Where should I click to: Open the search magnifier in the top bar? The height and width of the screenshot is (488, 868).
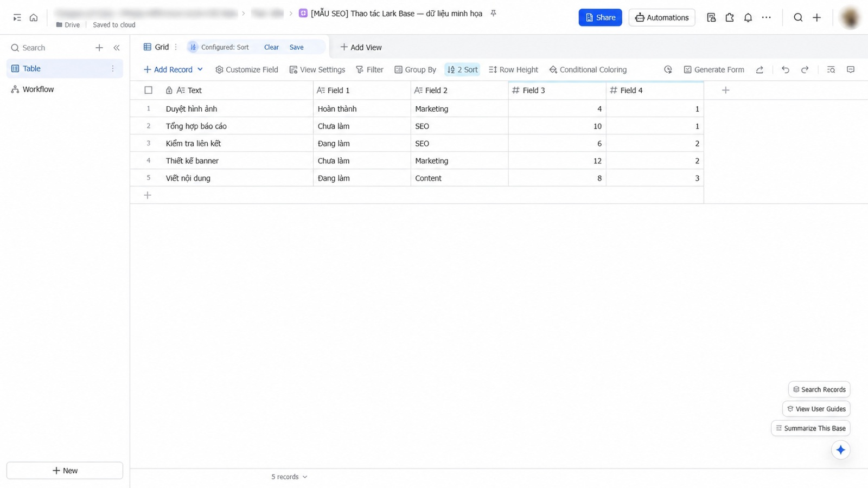point(798,17)
